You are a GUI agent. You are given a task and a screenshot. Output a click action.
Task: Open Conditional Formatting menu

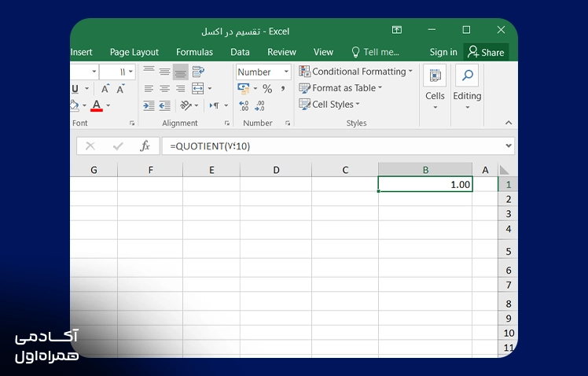click(x=356, y=72)
